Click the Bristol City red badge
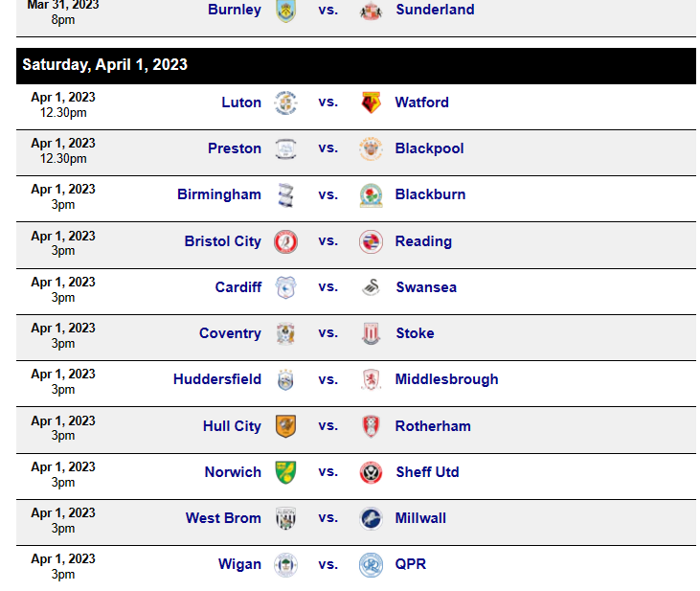The image size is (700, 591). [x=285, y=241]
